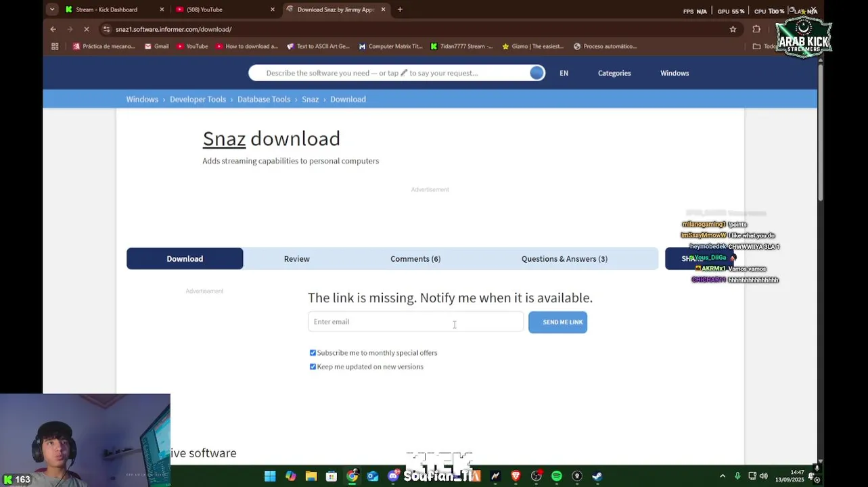Close the Download Snaz tab
Screen dimensions: 868x487
point(384,9)
